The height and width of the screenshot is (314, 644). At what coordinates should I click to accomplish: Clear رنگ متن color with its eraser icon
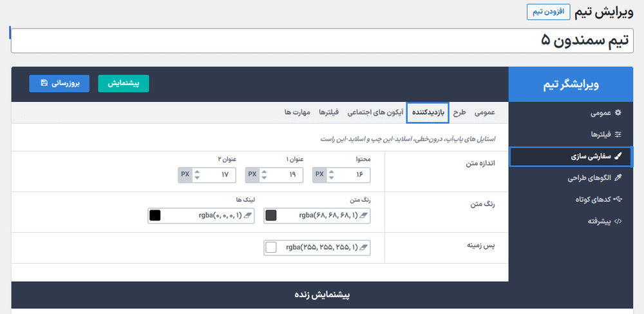[x=363, y=215]
